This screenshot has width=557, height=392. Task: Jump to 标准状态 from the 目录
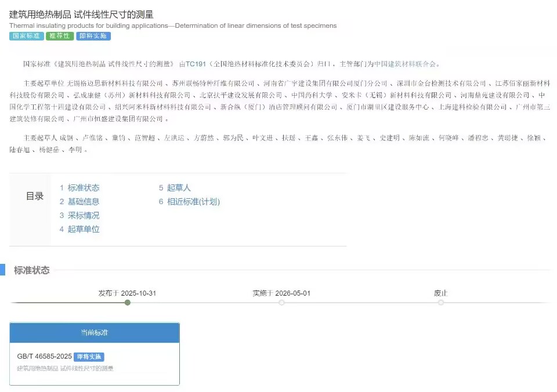84,188
